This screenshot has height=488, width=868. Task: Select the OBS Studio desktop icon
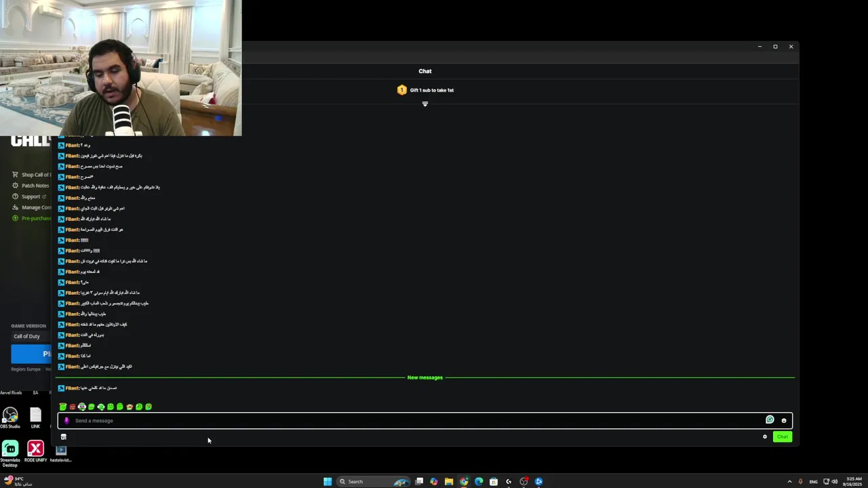click(10, 417)
